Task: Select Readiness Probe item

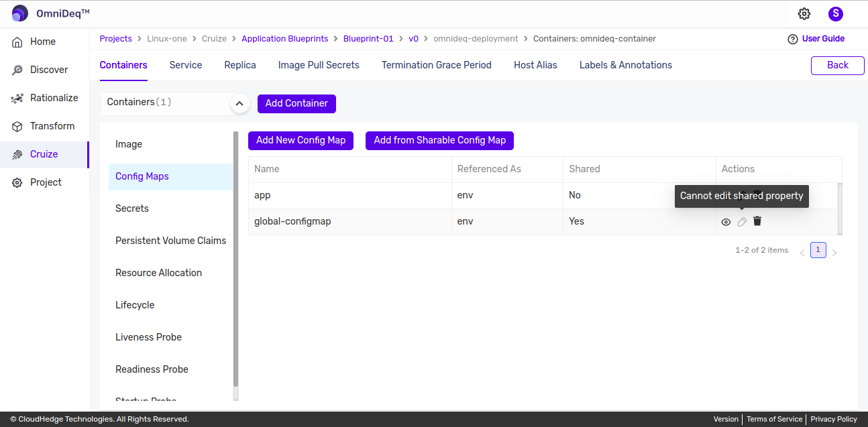Action: click(x=170, y=369)
